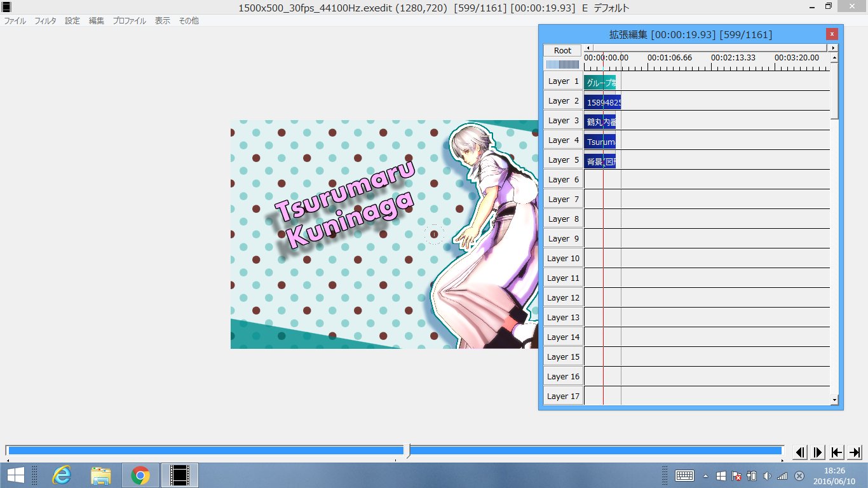Screen dimensions: 868x488
Task: Click the AviUtl title bar app icon
Action: coord(7,8)
